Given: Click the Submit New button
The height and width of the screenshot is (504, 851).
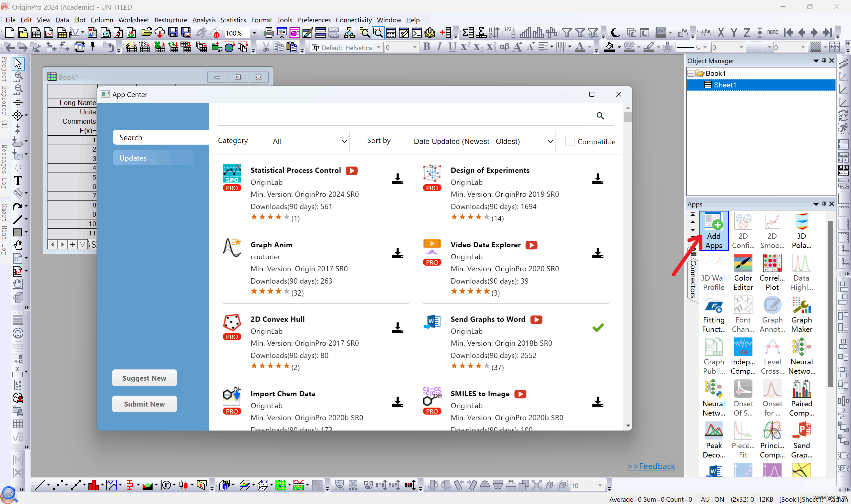Looking at the screenshot, I should click(x=144, y=404).
